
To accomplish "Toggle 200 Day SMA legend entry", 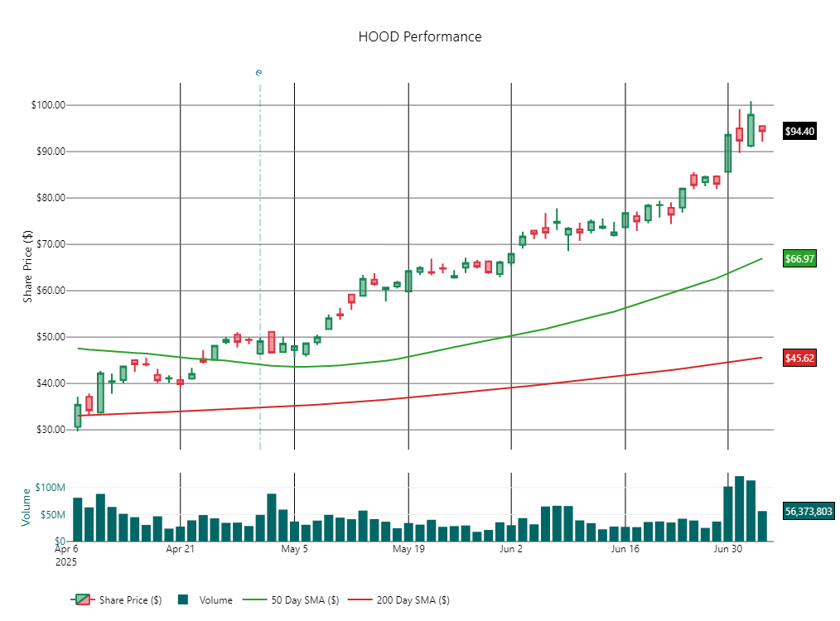I will pos(398,600).
